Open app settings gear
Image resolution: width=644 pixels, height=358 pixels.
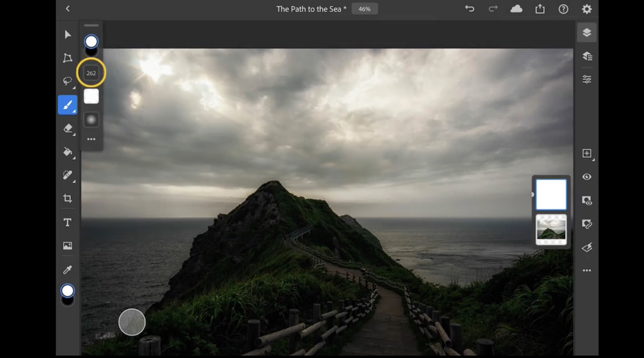[x=587, y=9]
